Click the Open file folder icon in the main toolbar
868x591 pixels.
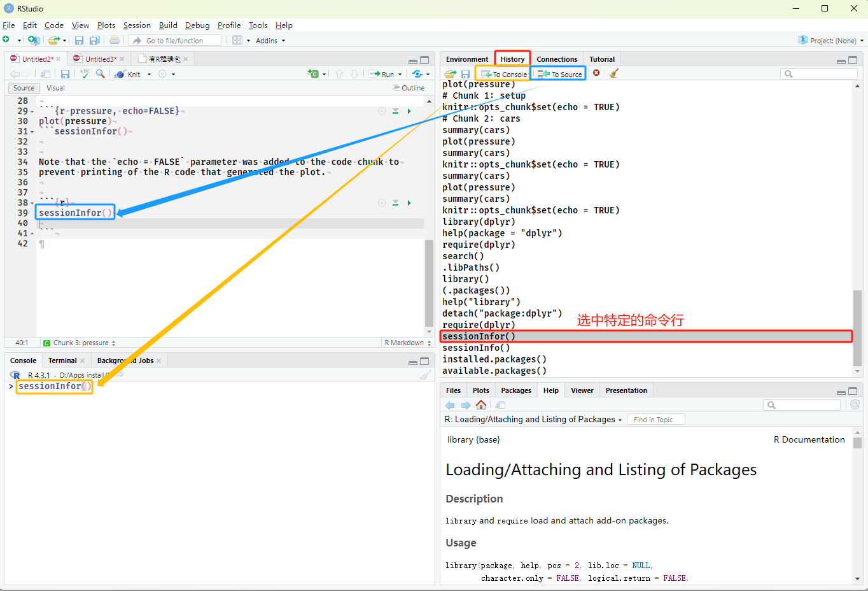[x=54, y=40]
